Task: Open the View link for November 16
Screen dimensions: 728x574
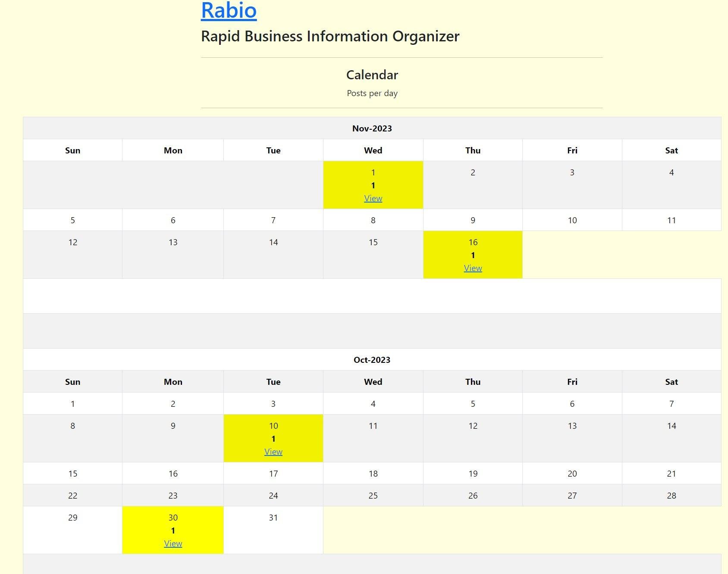Action: pyautogui.click(x=473, y=268)
